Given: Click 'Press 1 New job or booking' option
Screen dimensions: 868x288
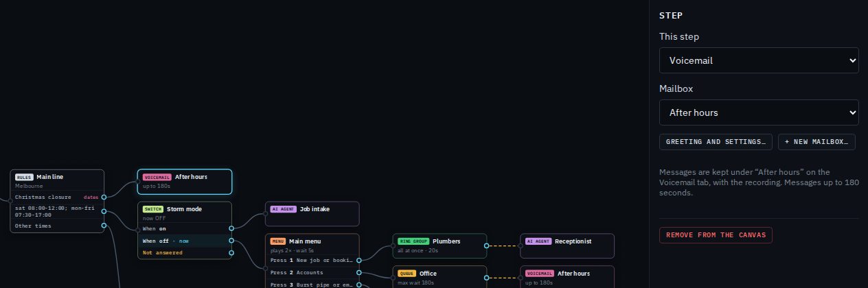Looking at the screenshot, I should (x=312, y=260).
